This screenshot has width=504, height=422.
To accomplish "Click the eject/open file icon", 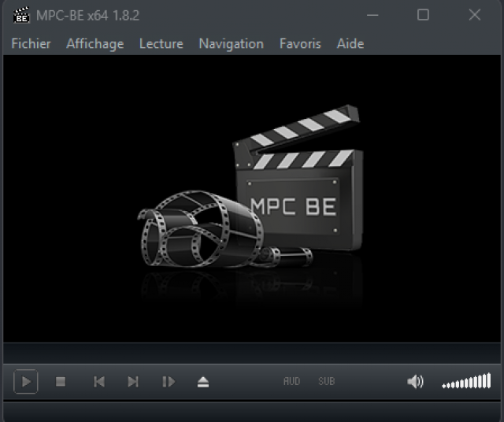I will (203, 382).
